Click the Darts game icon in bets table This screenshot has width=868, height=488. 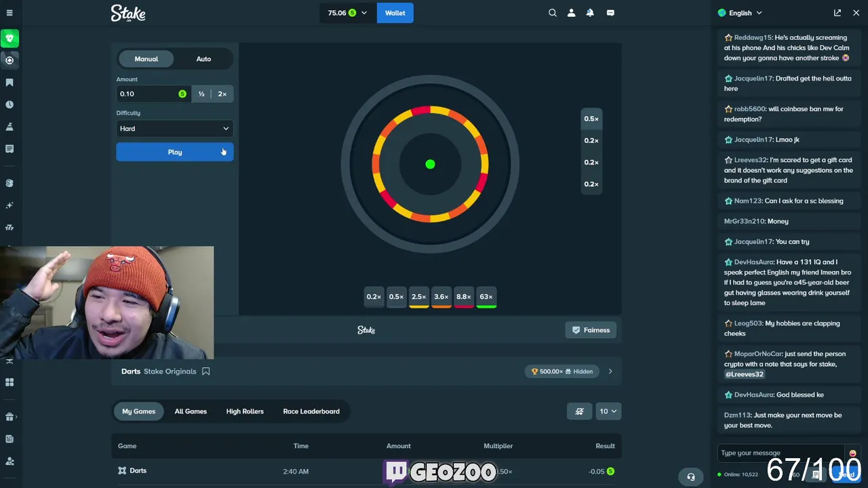122,470
